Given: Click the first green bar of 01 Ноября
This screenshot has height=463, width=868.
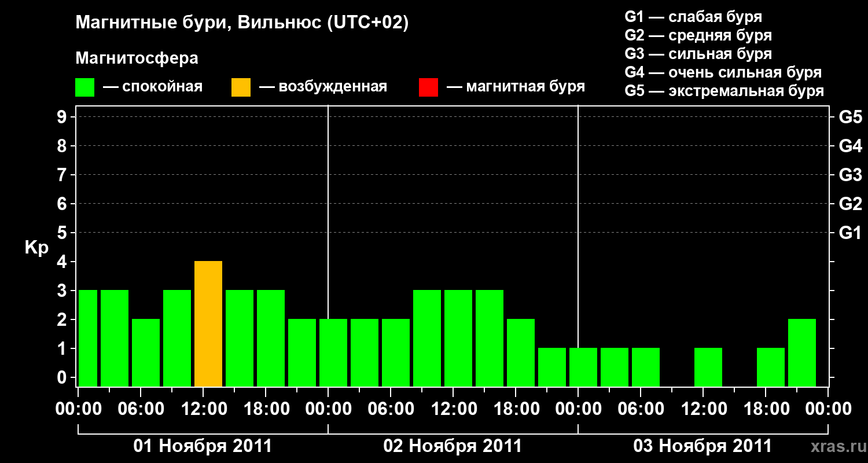Looking at the screenshot, I should pyautogui.click(x=88, y=339).
